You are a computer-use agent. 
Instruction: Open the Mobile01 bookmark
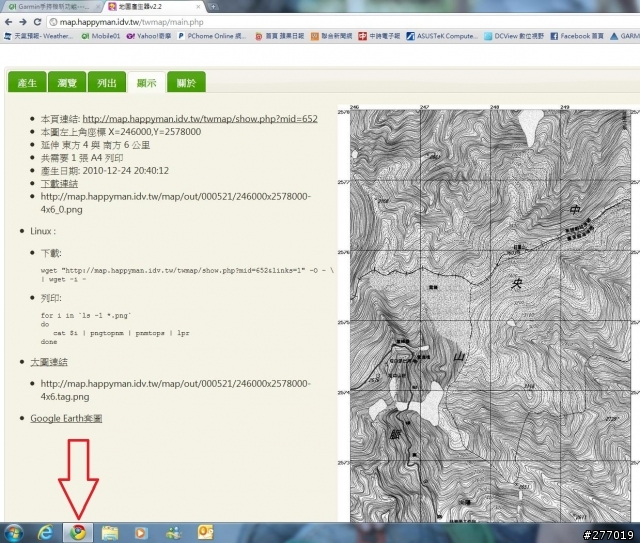[101, 36]
